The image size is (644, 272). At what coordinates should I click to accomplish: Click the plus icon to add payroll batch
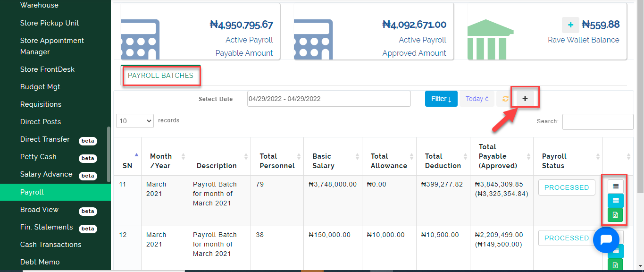pos(525,99)
